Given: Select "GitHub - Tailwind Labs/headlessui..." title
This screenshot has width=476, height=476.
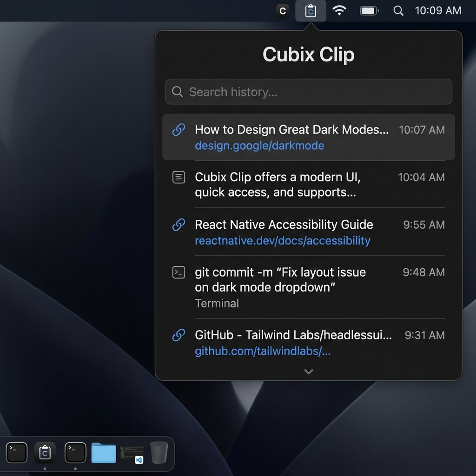Looking at the screenshot, I should pos(293,335).
